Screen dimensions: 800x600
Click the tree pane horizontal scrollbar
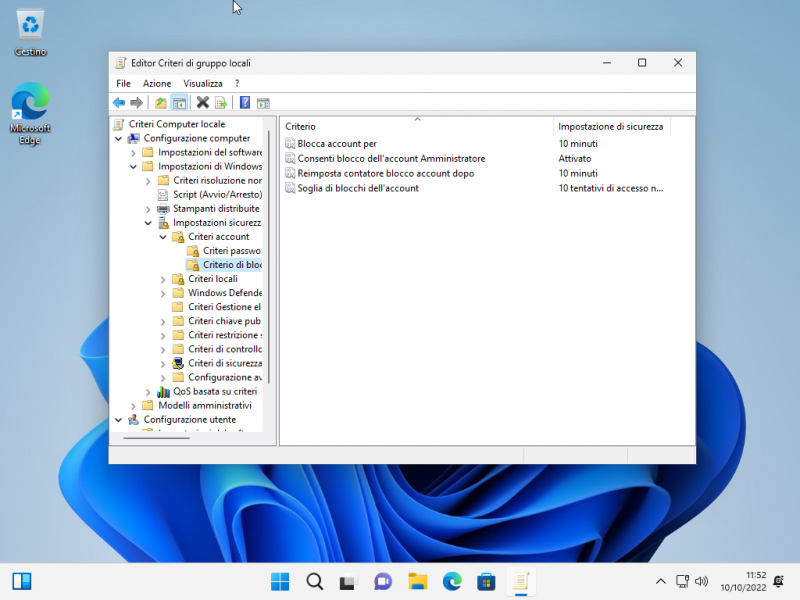pyautogui.click(x=157, y=438)
